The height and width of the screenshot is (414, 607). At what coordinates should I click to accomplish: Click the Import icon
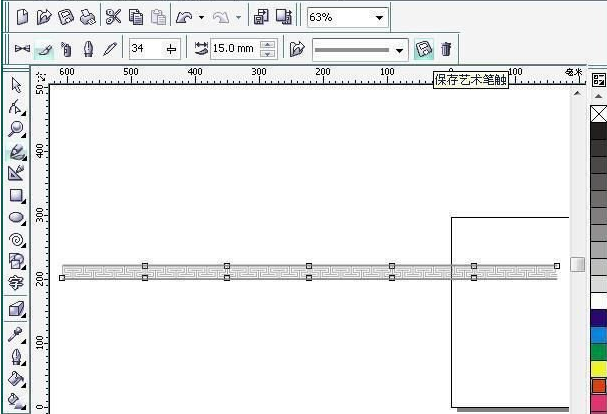[261, 17]
